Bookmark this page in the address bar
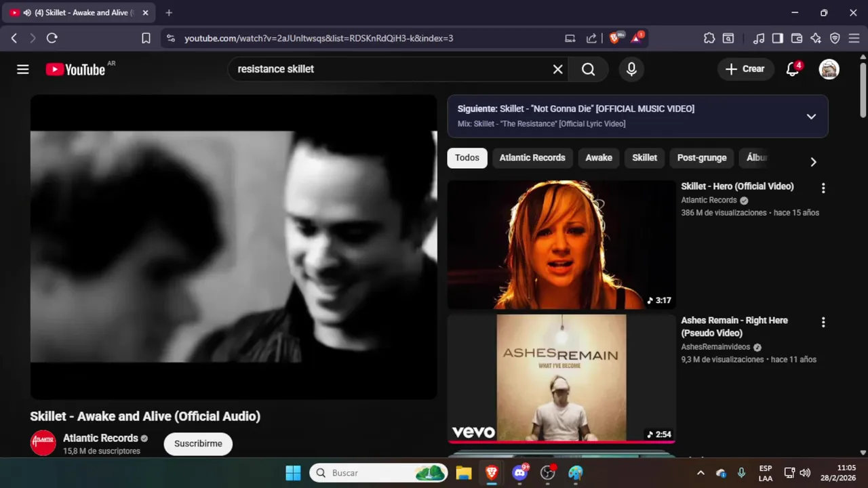 [x=146, y=39]
